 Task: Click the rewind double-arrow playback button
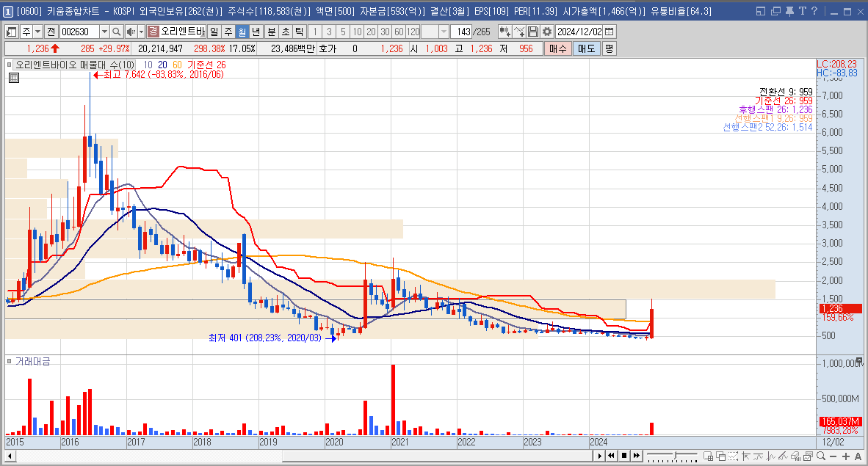click(612, 456)
